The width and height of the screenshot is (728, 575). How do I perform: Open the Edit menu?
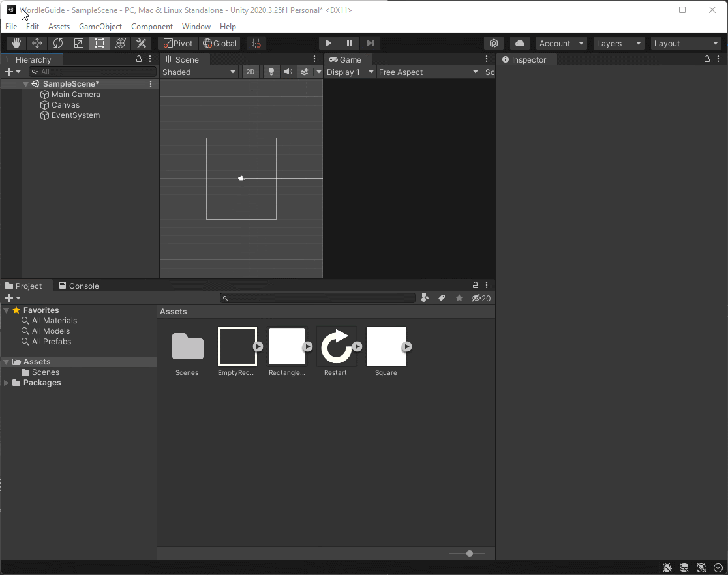click(33, 27)
